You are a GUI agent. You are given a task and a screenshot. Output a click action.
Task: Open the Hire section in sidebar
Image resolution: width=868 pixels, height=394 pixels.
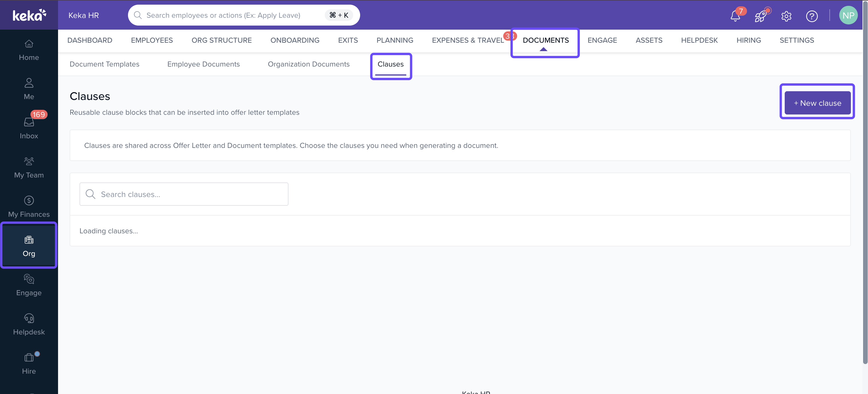click(29, 364)
